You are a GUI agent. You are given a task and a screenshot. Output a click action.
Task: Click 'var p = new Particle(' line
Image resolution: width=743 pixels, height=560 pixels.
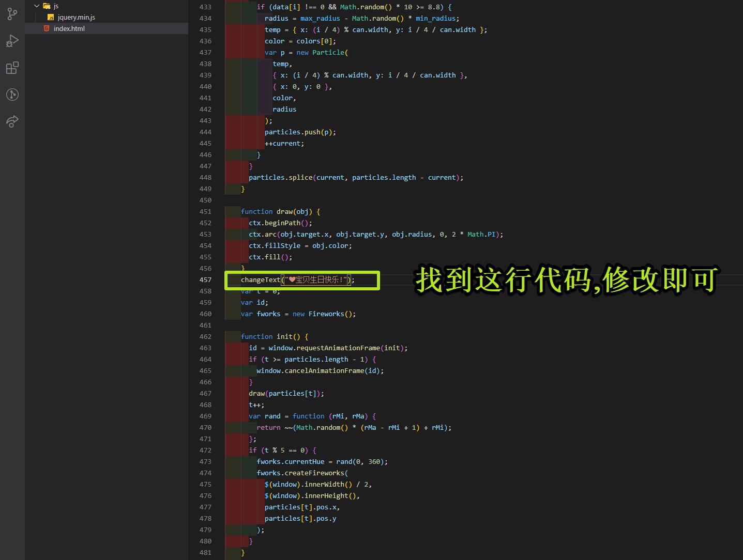[307, 52]
